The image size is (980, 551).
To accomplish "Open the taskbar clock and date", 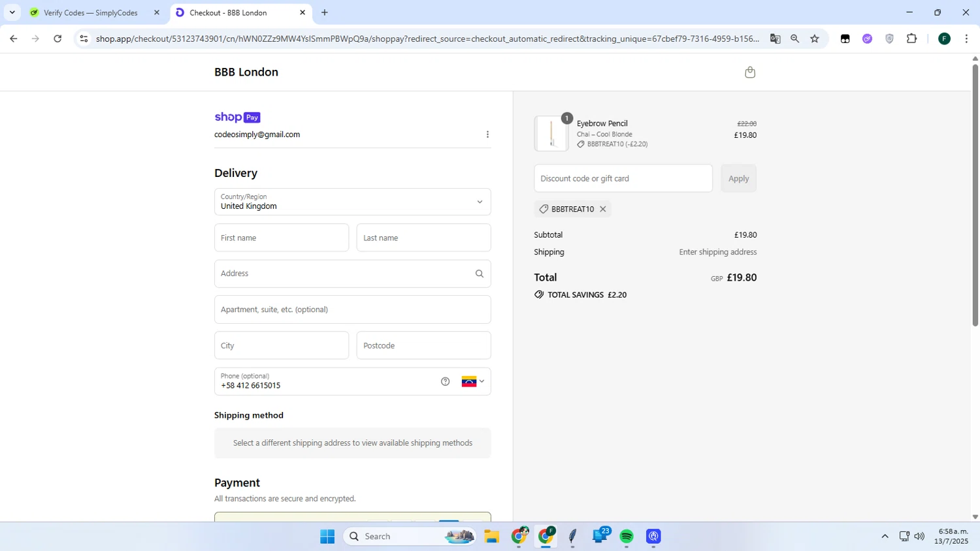I will click(951, 537).
